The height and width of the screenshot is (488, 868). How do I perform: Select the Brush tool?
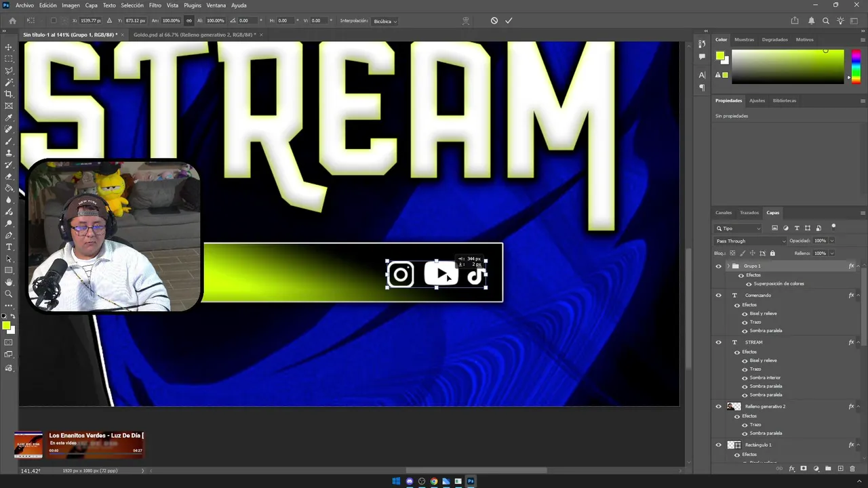pyautogui.click(x=9, y=141)
